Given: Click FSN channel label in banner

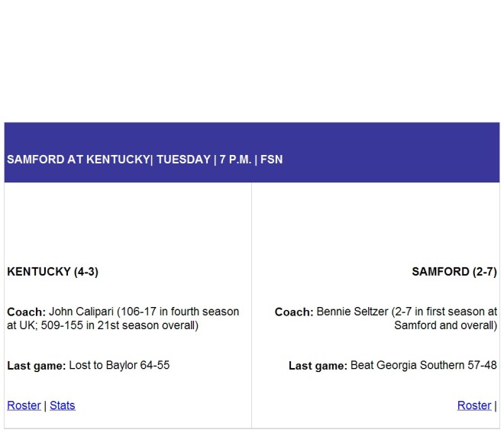Looking at the screenshot, I should pos(272,160).
